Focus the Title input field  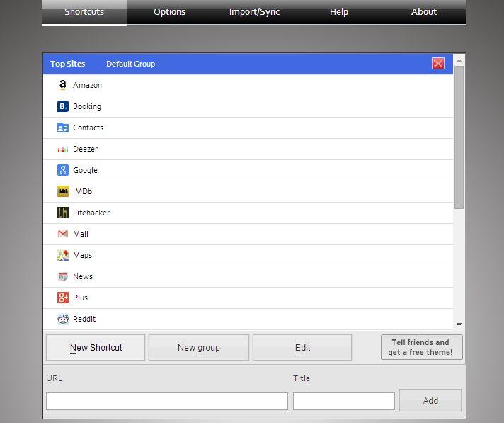[x=343, y=400]
